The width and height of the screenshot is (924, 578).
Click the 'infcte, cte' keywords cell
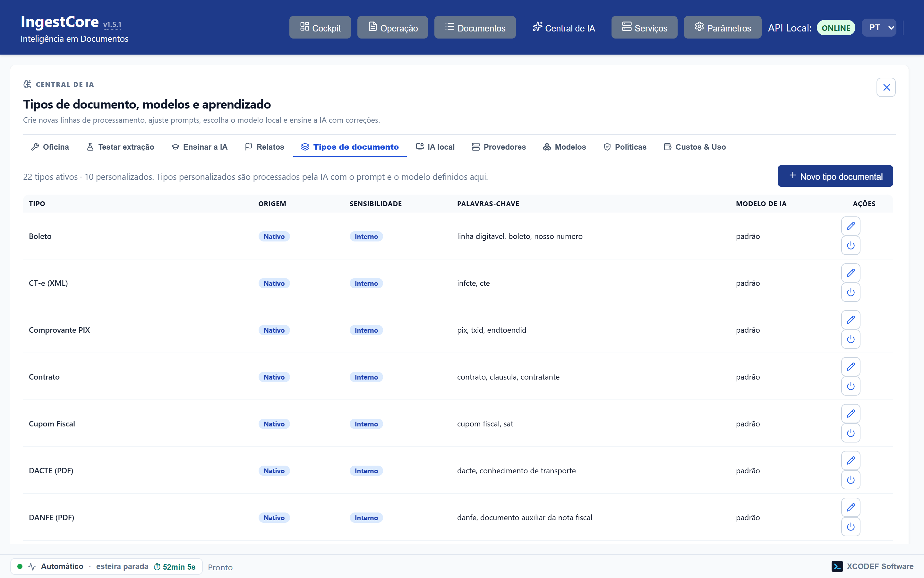tap(474, 283)
